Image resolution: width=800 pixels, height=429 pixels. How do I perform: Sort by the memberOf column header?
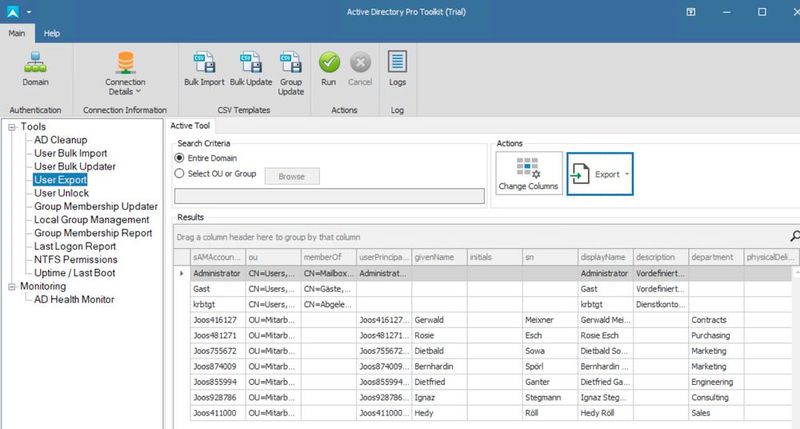(x=329, y=257)
